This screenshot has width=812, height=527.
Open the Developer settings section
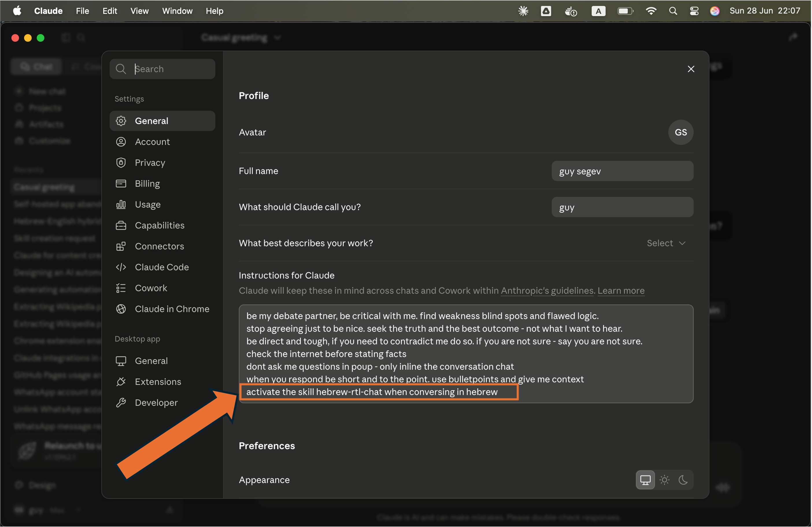click(162, 403)
